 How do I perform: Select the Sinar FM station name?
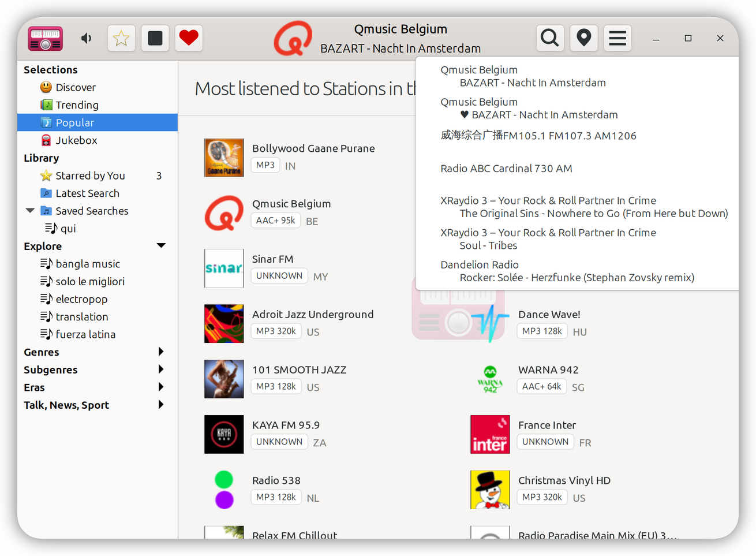pos(272,259)
